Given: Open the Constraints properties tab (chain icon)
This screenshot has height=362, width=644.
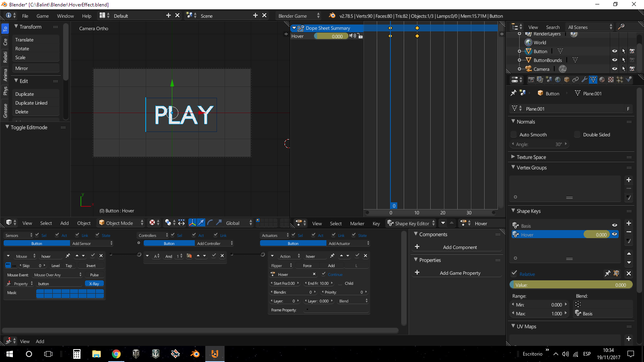Looking at the screenshot, I should pyautogui.click(x=575, y=80).
